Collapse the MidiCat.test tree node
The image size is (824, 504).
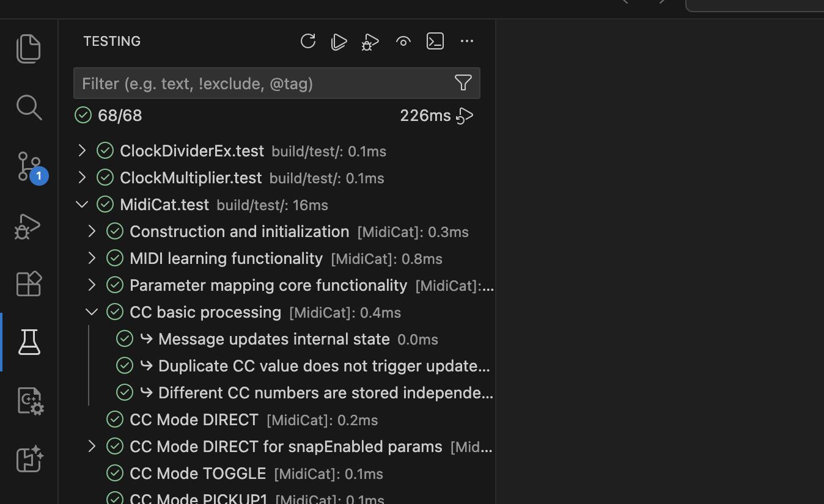pyautogui.click(x=82, y=205)
